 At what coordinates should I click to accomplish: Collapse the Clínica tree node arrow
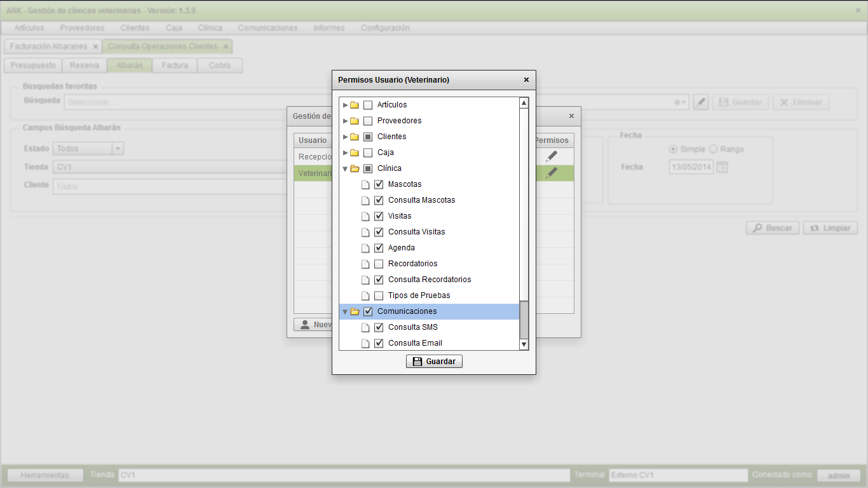(345, 168)
